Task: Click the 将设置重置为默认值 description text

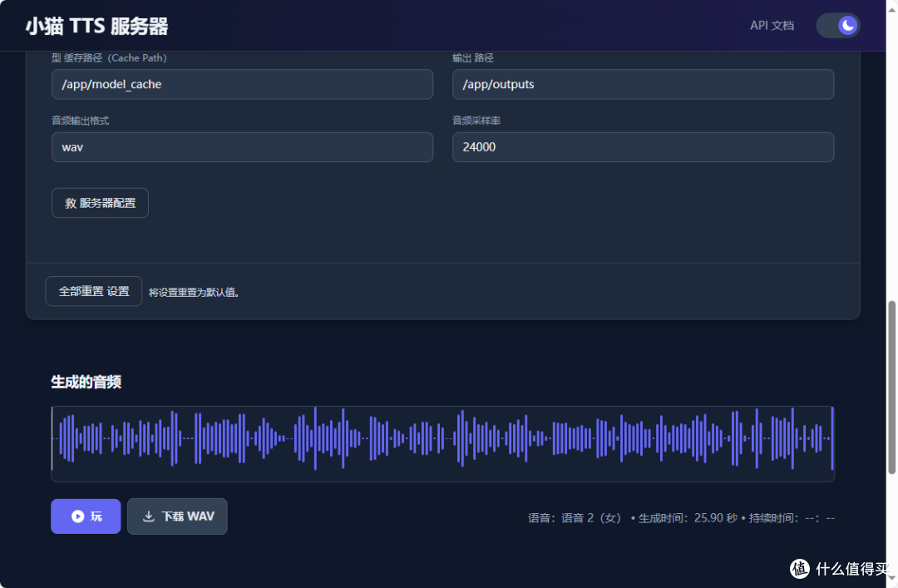Action: pos(194,292)
